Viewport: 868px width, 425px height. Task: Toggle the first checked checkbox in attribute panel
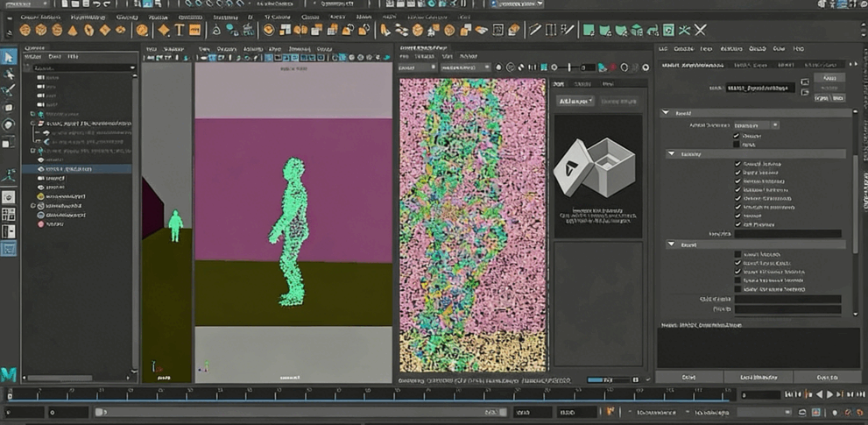coord(736,137)
